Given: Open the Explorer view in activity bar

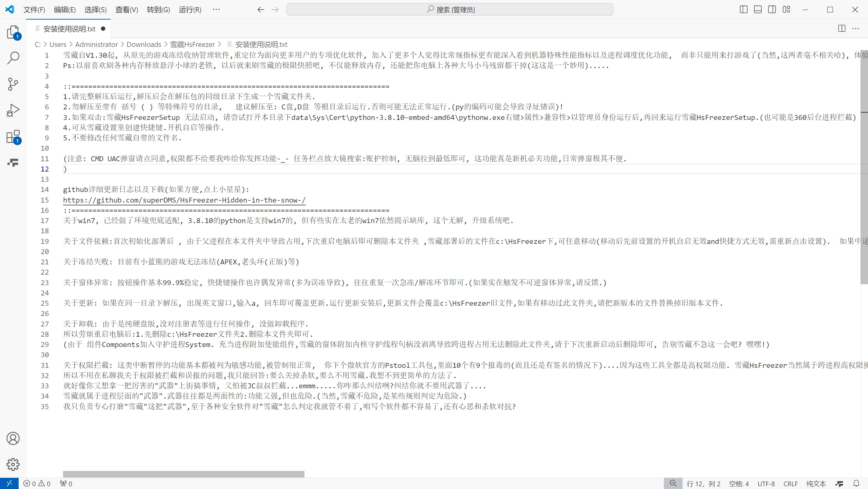Looking at the screenshot, I should pos(13,32).
